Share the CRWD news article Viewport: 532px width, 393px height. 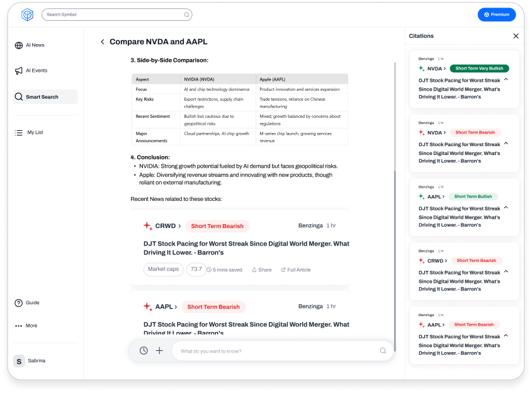pos(261,270)
